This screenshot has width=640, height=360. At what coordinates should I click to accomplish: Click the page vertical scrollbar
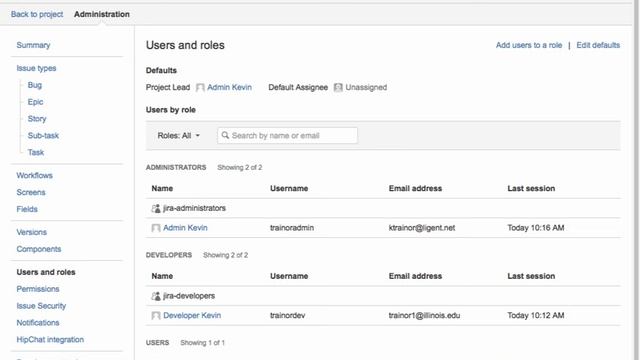[x=636, y=180]
